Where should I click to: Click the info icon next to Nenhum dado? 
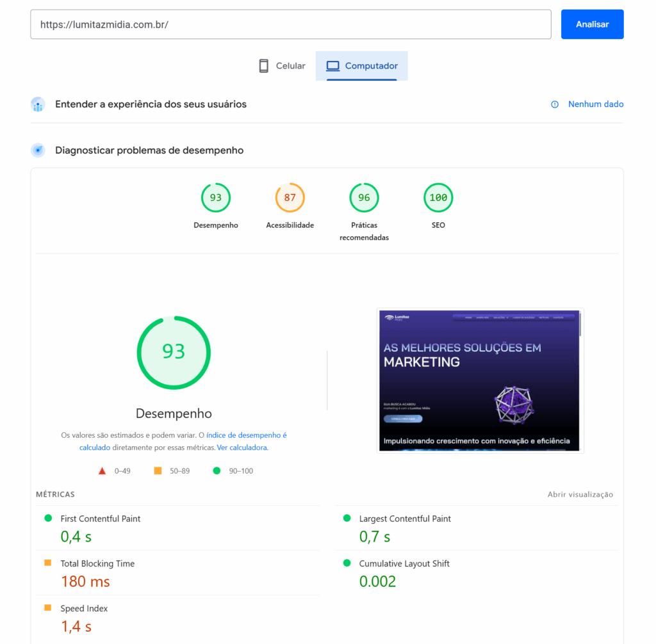[555, 104]
